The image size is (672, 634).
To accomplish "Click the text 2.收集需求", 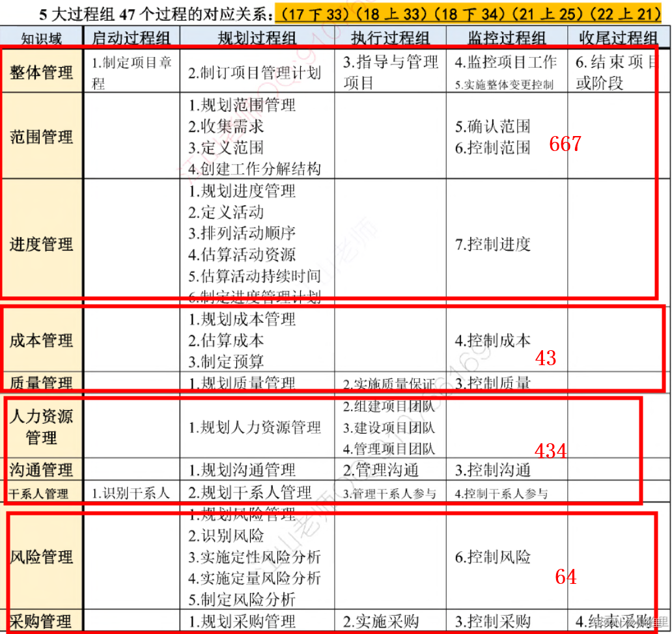I will 226,126.
